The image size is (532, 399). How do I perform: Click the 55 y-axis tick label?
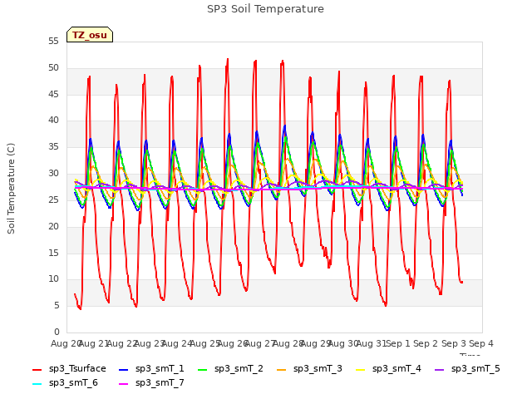(53, 42)
